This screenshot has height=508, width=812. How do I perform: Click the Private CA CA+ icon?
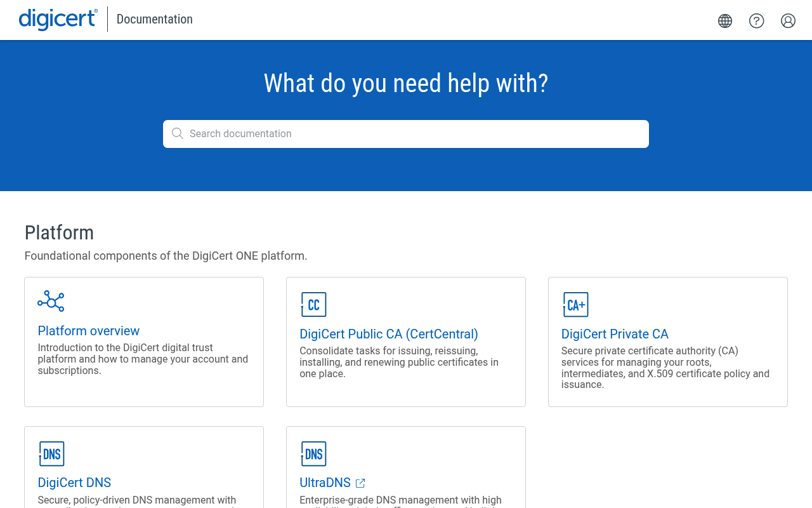575,305
